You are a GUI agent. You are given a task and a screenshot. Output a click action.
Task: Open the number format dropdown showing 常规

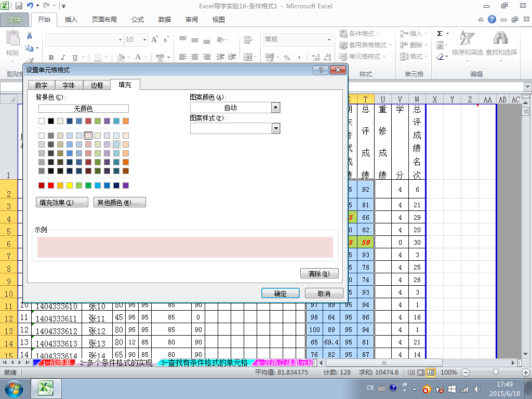tap(329, 39)
